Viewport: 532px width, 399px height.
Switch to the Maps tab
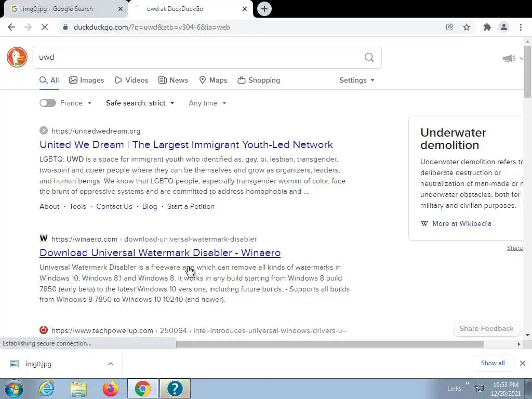point(213,81)
